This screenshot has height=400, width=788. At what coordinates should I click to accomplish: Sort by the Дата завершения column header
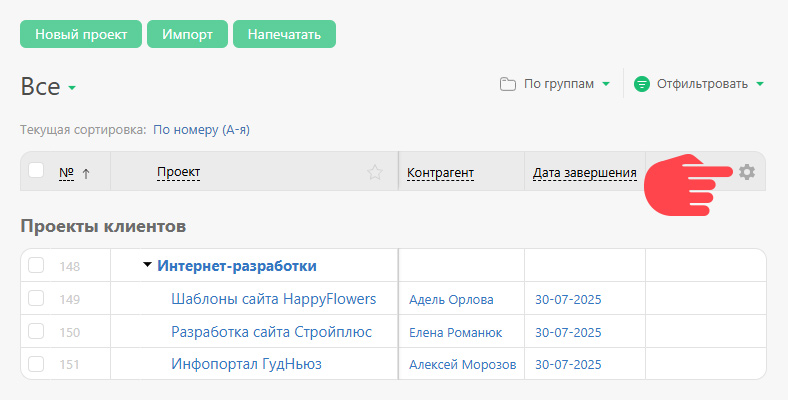click(x=584, y=173)
